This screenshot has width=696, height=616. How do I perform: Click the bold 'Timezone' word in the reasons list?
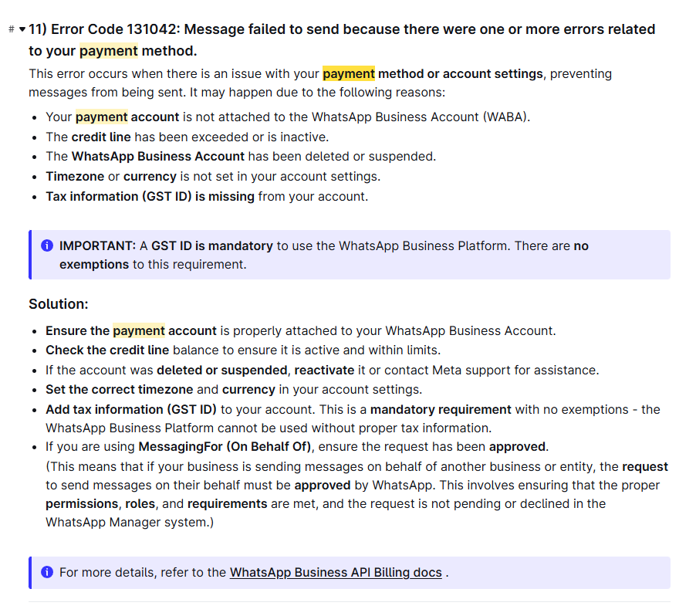tap(75, 176)
